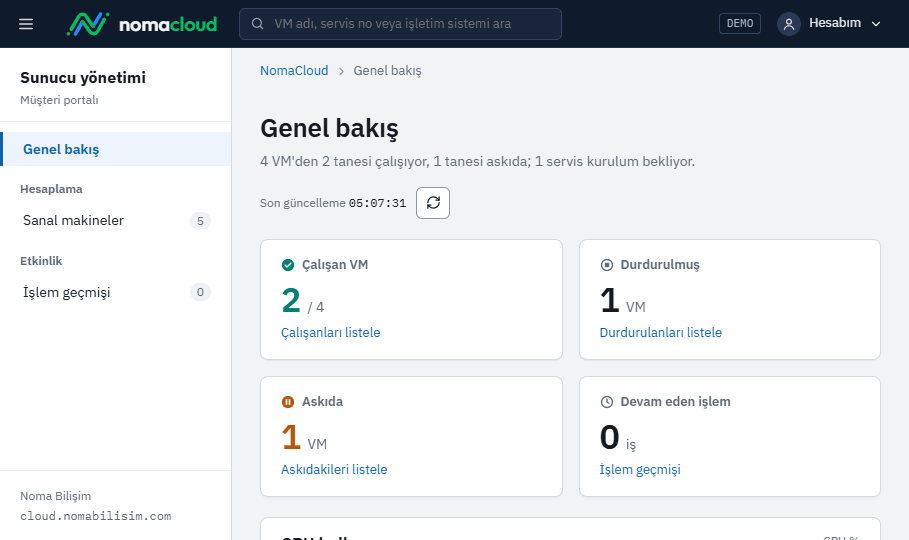The width and height of the screenshot is (909, 540).
Task: Click the Devam eden işlem heading
Action: pyautogui.click(x=675, y=401)
